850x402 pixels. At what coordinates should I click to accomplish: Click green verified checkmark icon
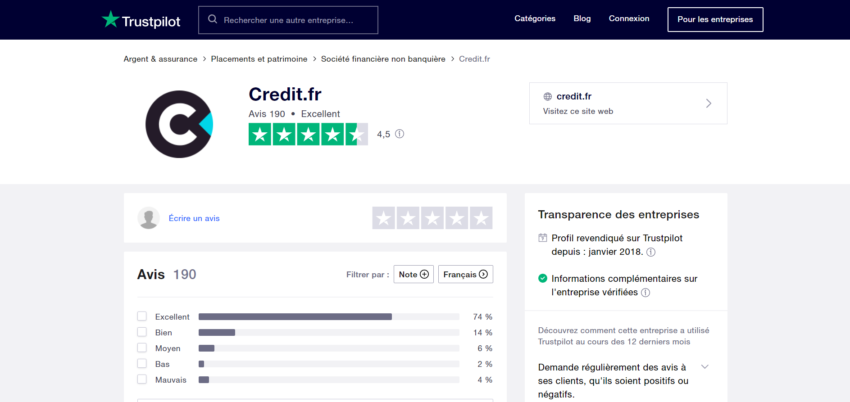(543, 278)
